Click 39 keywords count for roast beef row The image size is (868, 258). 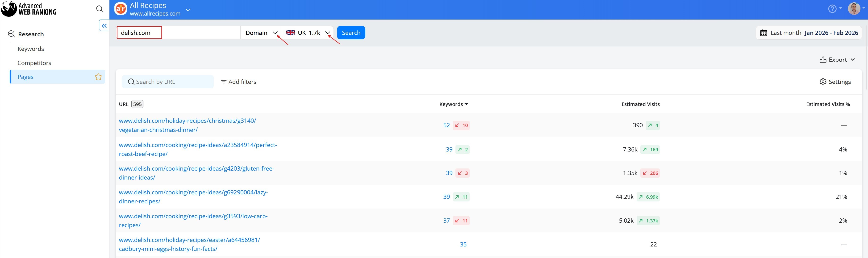pos(449,150)
